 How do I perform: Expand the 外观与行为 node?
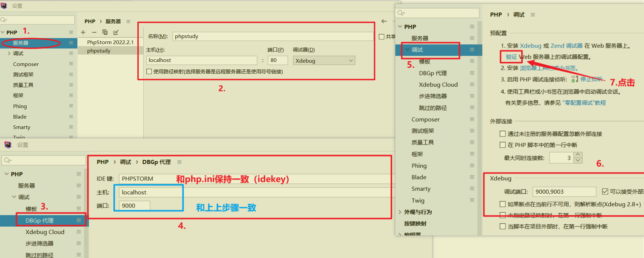point(400,212)
